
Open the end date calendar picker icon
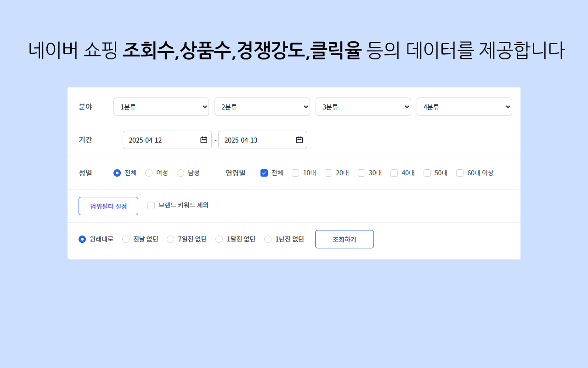300,140
